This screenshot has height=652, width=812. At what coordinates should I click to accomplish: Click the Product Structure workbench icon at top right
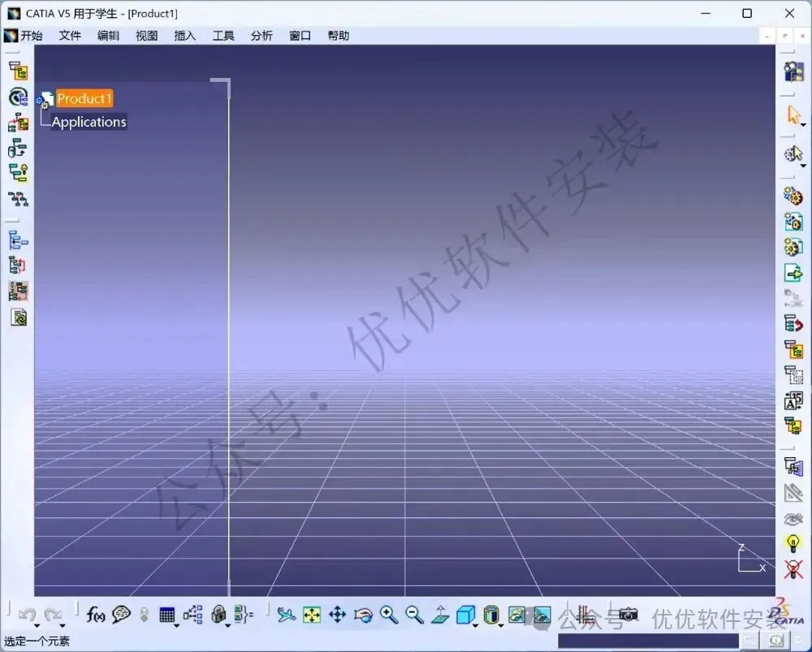793,71
